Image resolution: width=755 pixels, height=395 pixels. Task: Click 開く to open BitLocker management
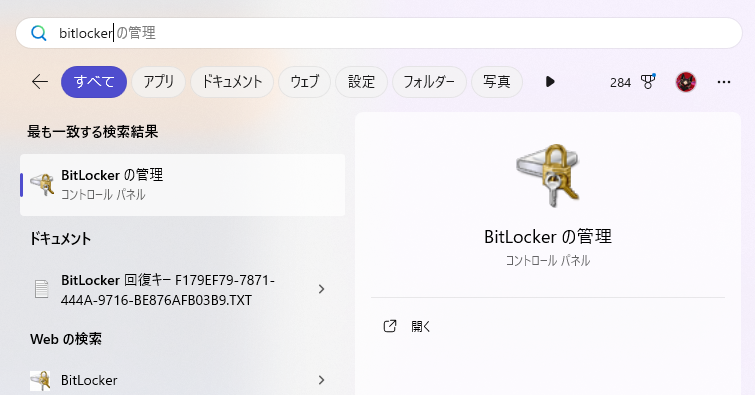click(x=420, y=327)
